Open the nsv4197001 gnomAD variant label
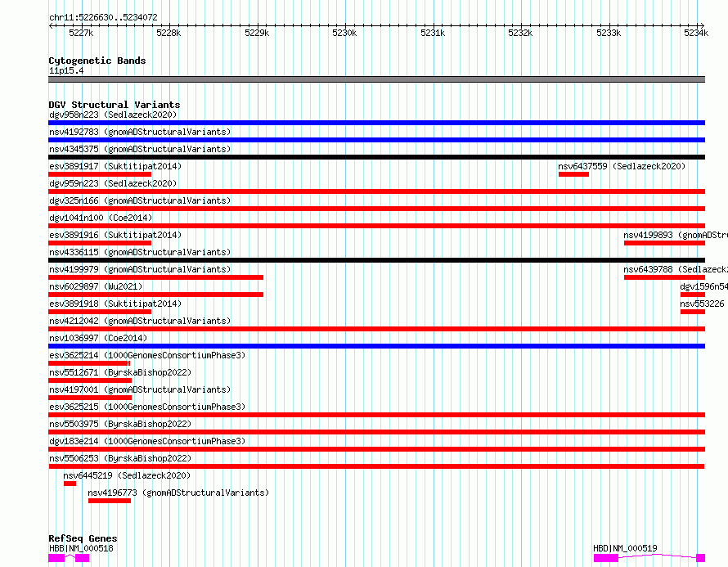Screen dimensions: 728x567 (x=140, y=389)
